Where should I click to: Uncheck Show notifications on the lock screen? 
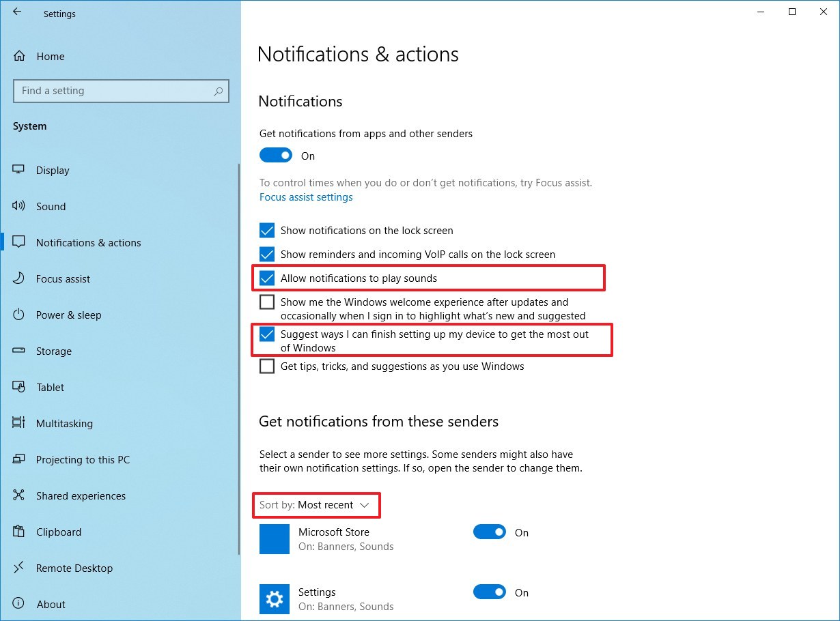click(267, 231)
